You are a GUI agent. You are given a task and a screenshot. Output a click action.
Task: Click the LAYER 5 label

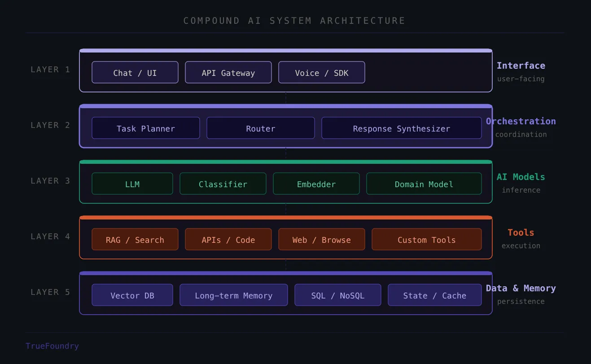50,292
